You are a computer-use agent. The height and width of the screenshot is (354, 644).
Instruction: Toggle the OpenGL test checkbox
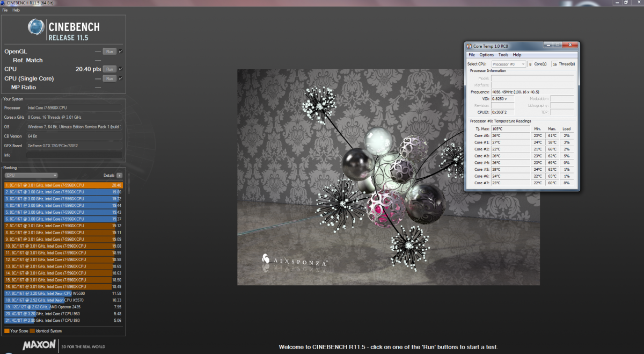[x=121, y=51]
